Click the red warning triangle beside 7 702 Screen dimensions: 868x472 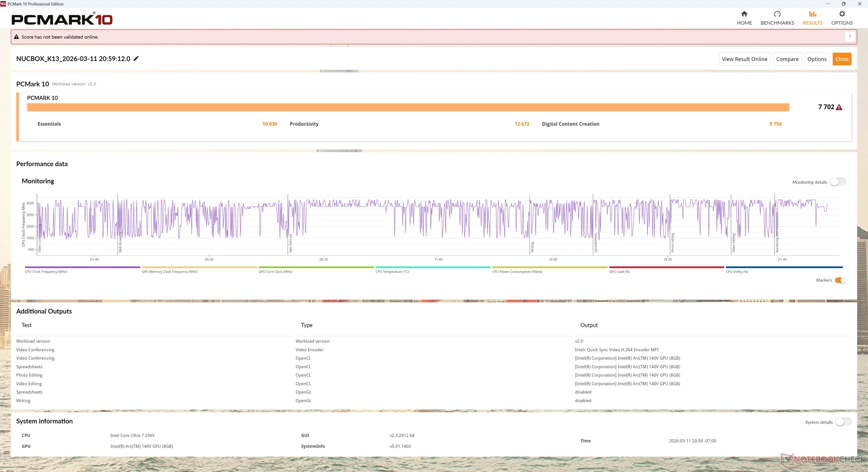[x=839, y=107]
